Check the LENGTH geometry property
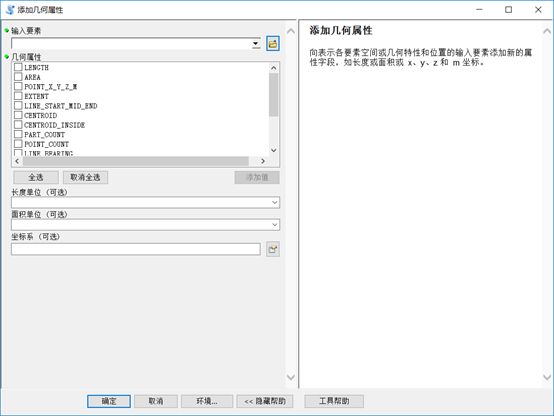Image resolution: width=554 pixels, height=416 pixels. (x=18, y=67)
